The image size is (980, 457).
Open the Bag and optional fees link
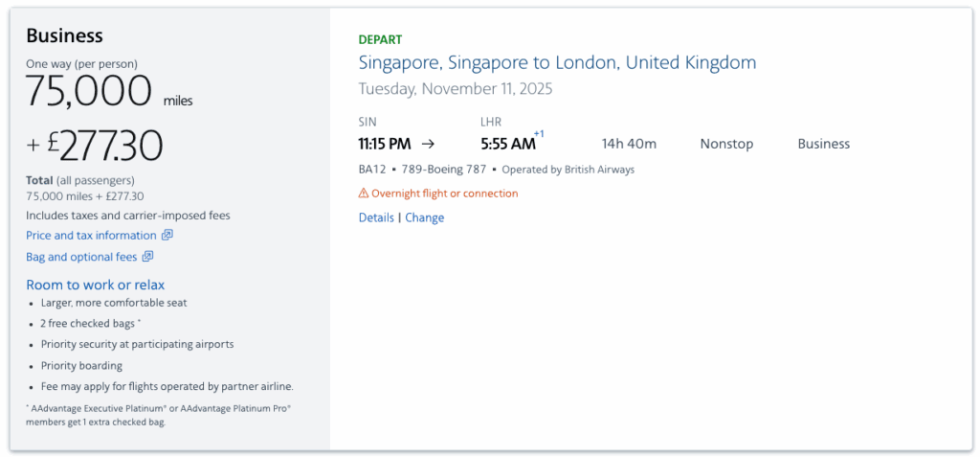point(81,257)
